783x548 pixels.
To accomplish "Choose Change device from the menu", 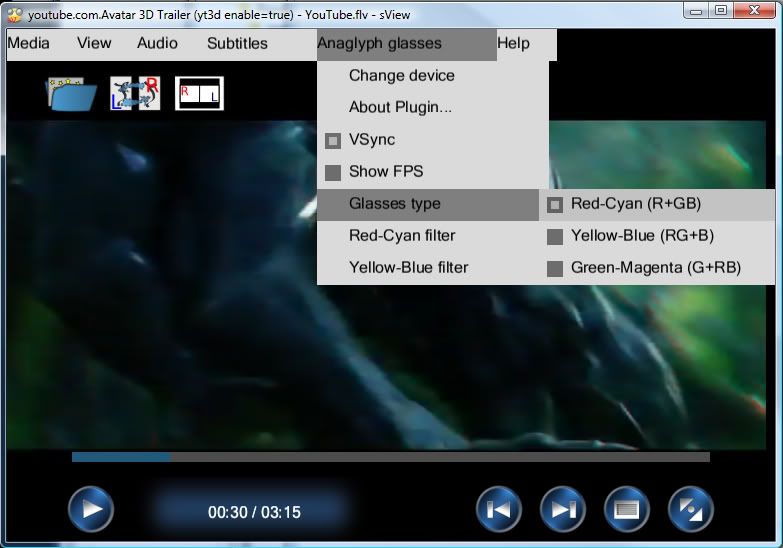I will pos(432,76).
